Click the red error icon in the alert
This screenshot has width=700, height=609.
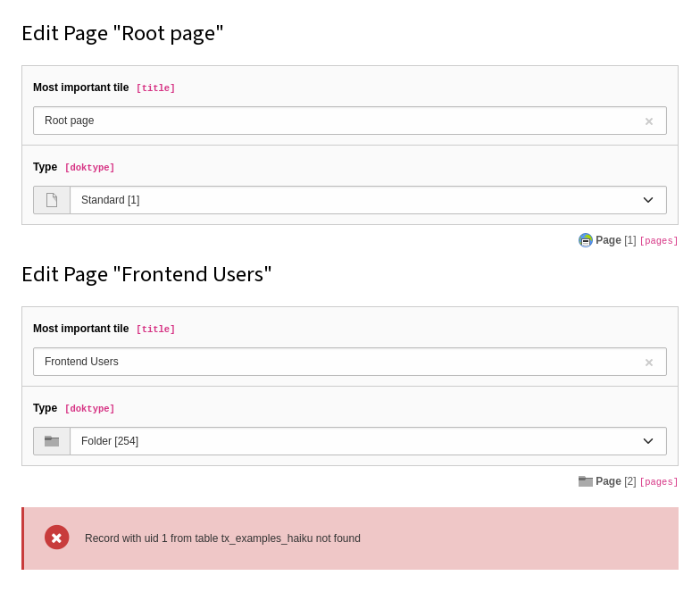56,538
